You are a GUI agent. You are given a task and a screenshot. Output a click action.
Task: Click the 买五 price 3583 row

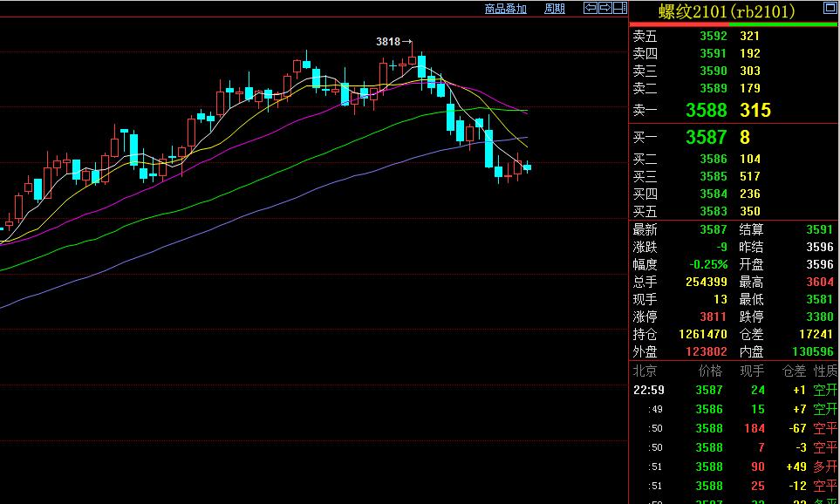pyautogui.click(x=713, y=211)
